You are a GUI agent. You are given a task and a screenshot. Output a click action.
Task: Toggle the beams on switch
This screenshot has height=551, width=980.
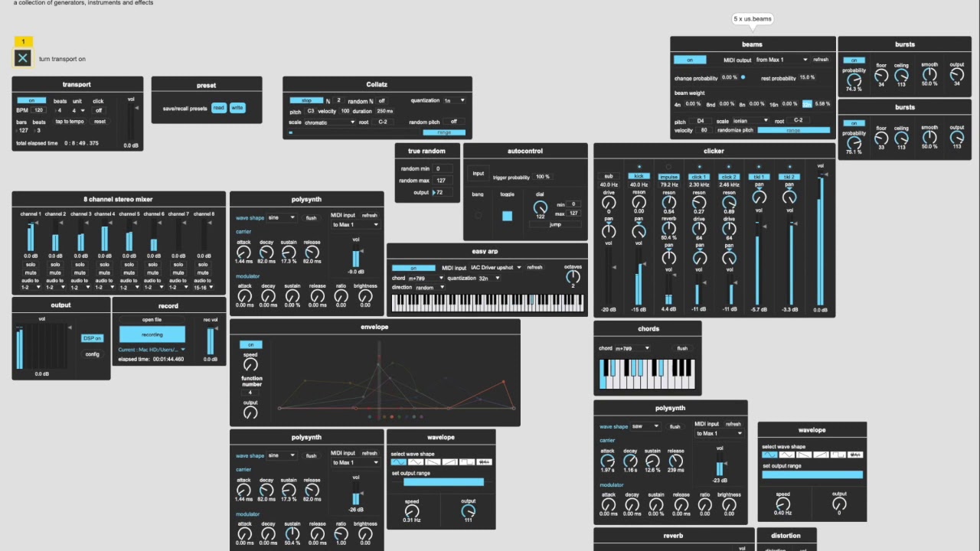[690, 60]
